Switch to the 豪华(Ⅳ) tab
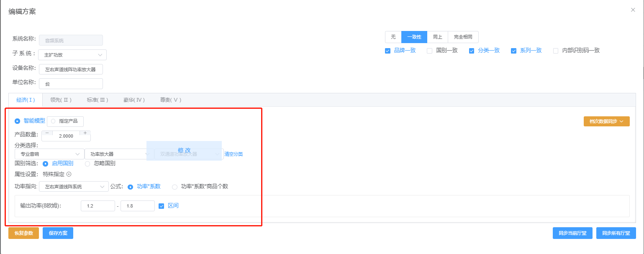Screen dimensions: 644x254 click(x=134, y=100)
